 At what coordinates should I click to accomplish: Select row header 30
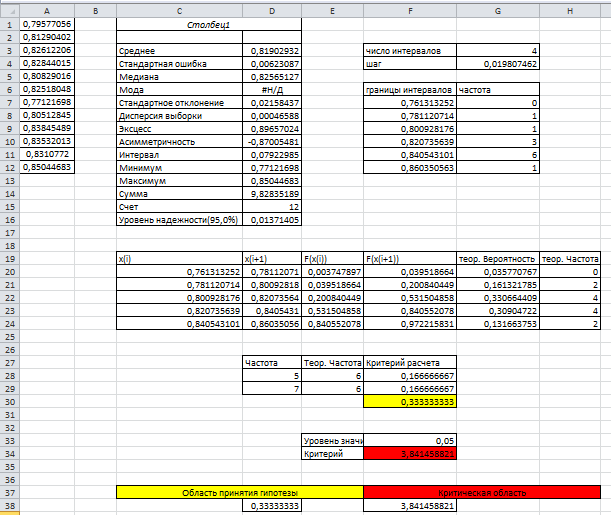10,402
